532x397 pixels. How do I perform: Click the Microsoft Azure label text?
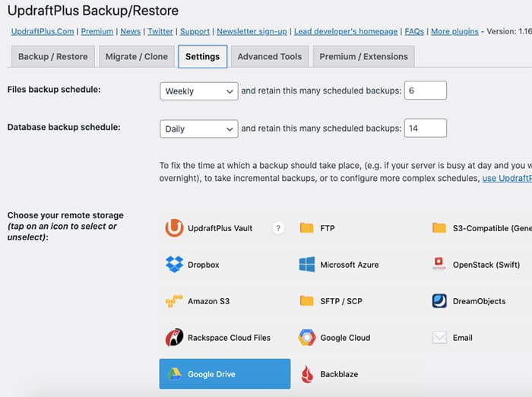point(350,265)
